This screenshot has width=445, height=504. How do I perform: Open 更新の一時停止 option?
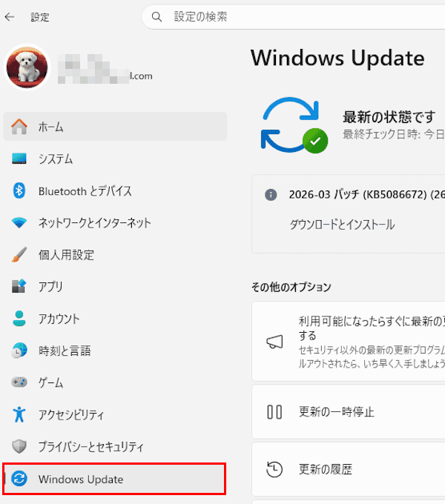click(x=349, y=412)
